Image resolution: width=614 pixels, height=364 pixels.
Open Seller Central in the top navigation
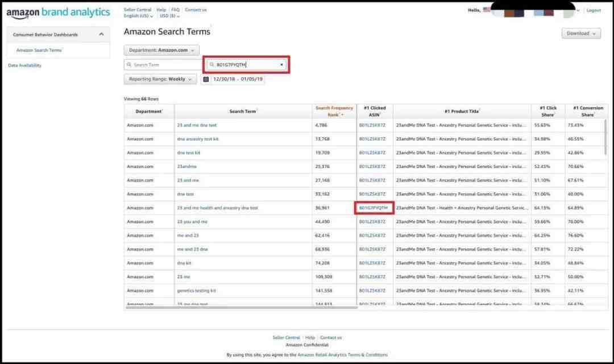point(138,10)
